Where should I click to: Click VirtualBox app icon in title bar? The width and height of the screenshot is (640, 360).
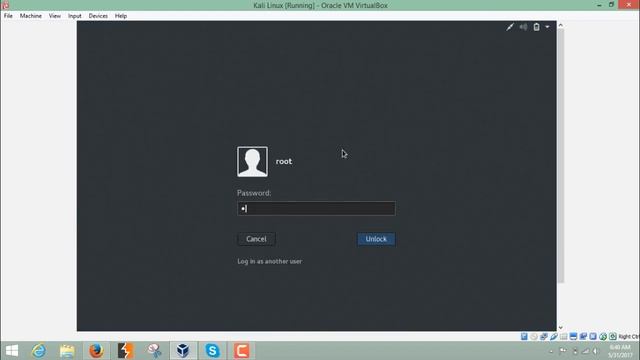click(x=5, y=4)
